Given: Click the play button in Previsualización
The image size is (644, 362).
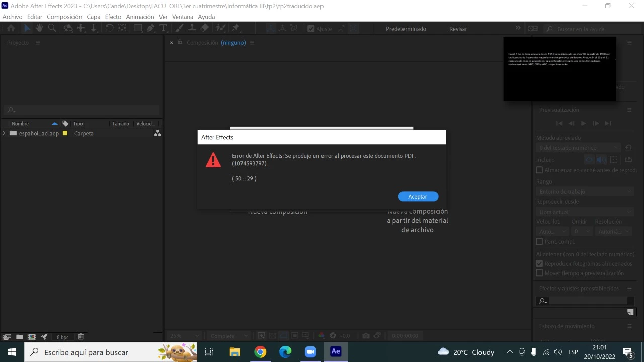Looking at the screenshot, I should click(583, 123).
